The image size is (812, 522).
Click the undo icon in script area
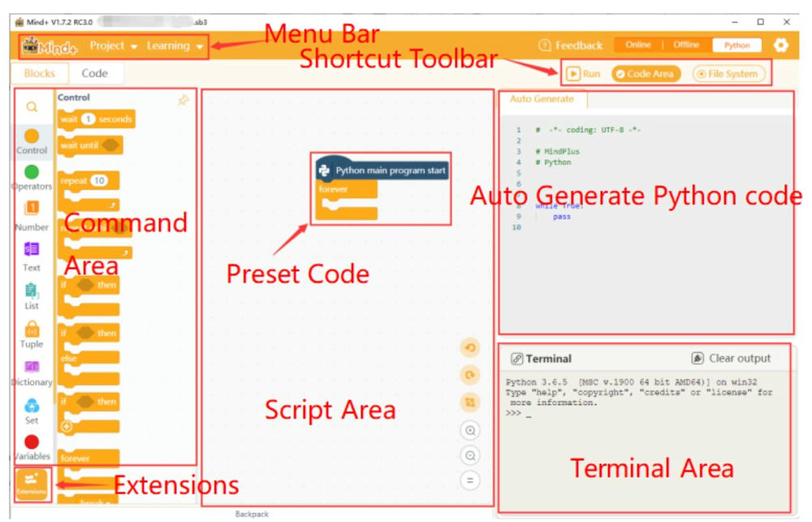[470, 347]
